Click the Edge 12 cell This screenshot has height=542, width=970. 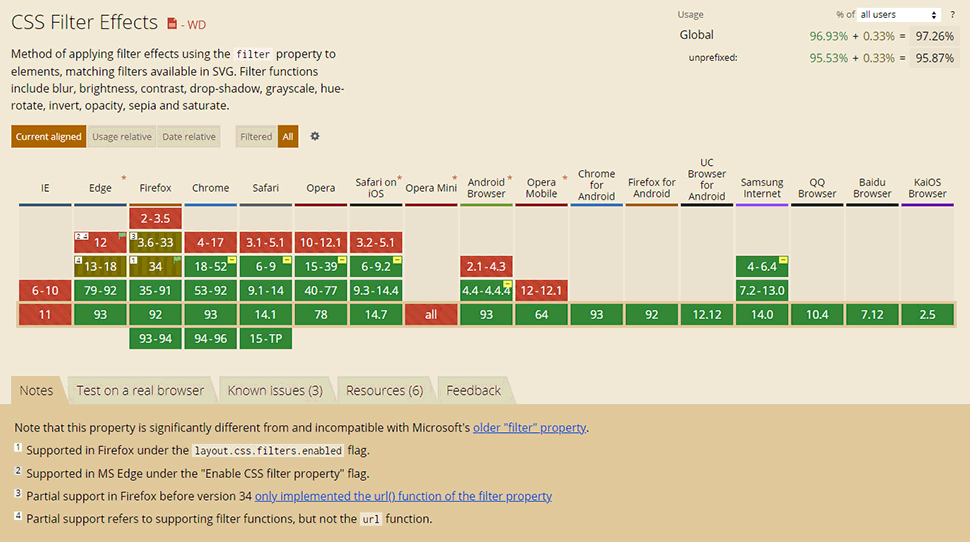point(100,243)
